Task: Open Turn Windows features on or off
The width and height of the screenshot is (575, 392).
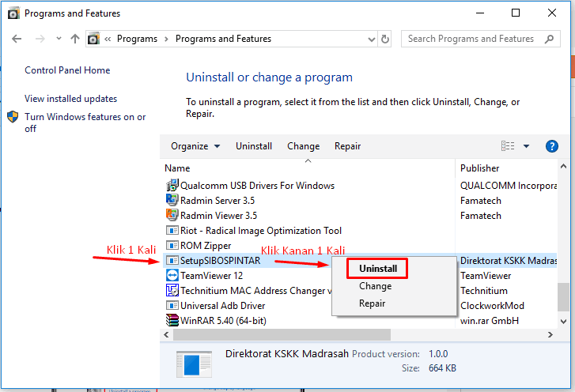Action: pos(85,122)
